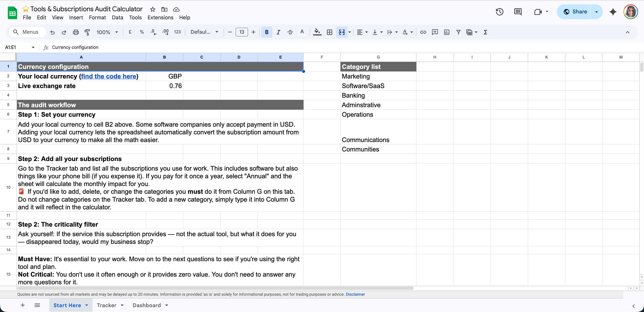Add a new sheet
This screenshot has width=644, height=312.
pos(22,305)
